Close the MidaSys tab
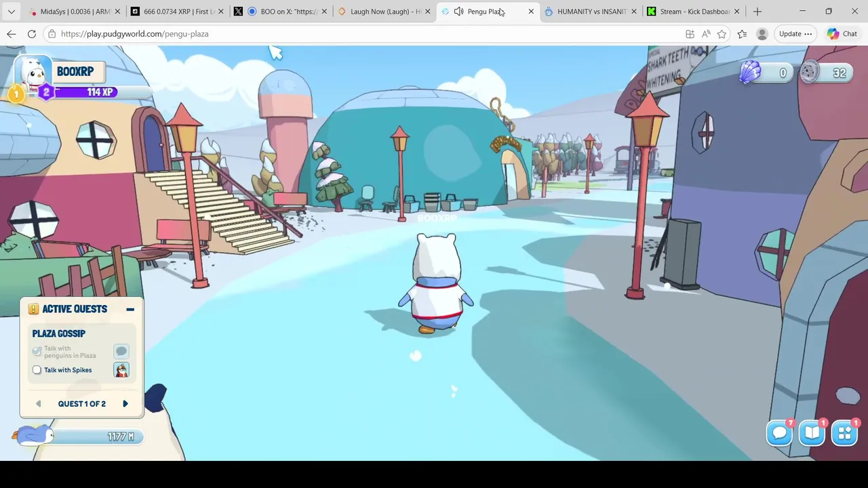Viewport: 868px width, 488px height. 117,12
